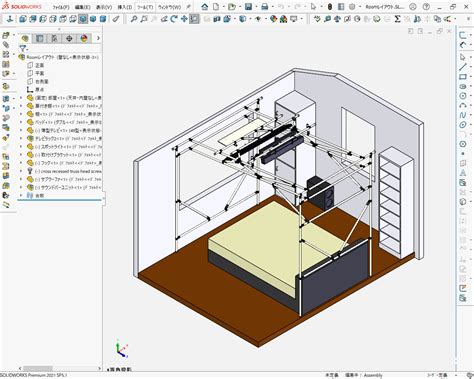Open the Hide/Show Items eye icon
The width and height of the screenshot is (474, 379).
pyautogui.click(x=258, y=19)
